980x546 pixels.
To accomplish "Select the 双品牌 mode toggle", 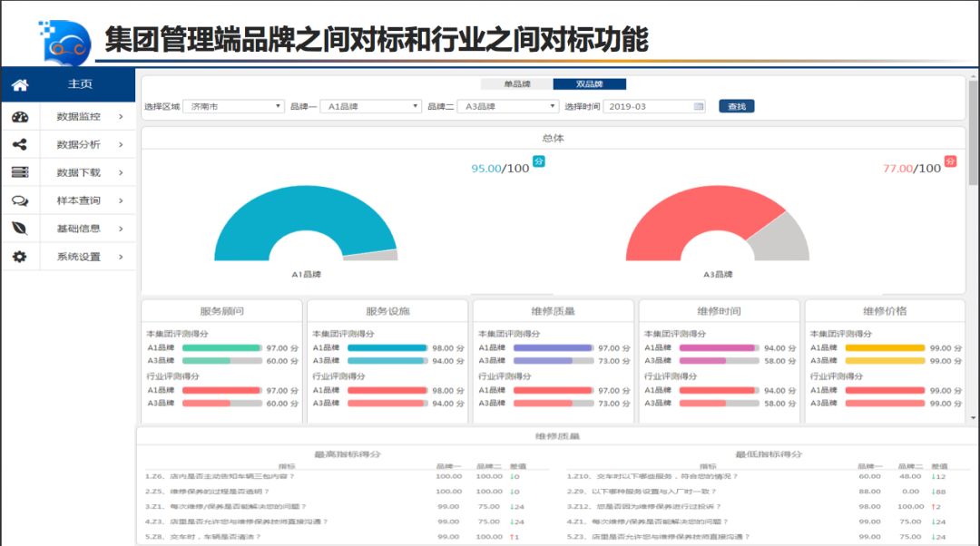I will pos(589,84).
